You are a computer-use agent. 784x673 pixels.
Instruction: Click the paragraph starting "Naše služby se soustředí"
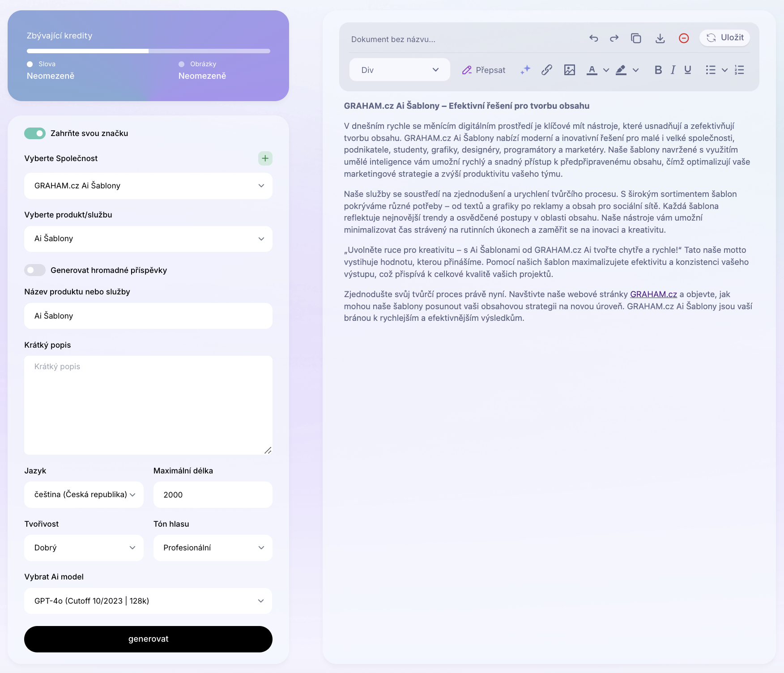tap(540, 212)
